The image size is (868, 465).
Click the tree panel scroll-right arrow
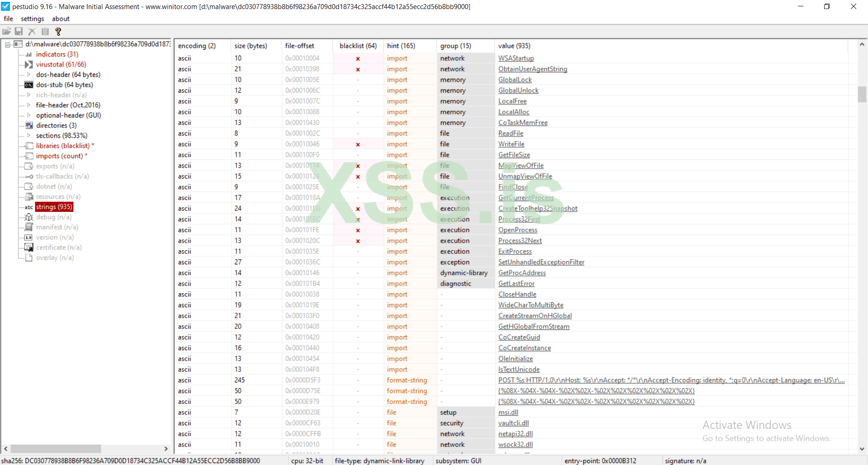coord(166,449)
